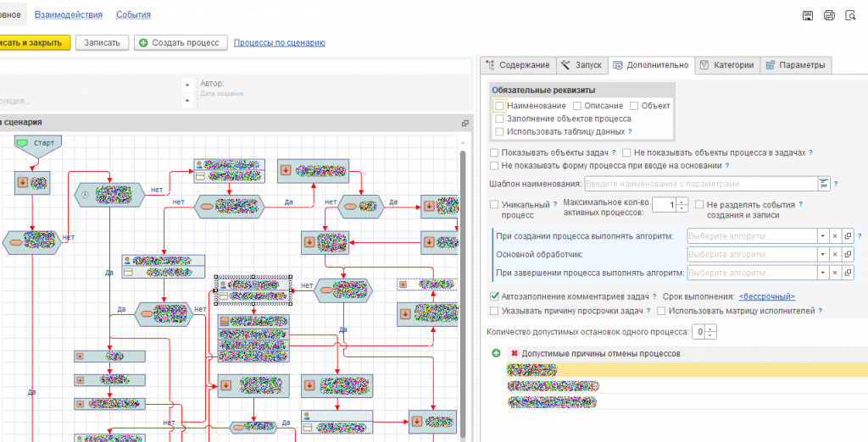868x442 pixels.
Task: Follow the Процессы по сценарию link
Action: point(279,42)
